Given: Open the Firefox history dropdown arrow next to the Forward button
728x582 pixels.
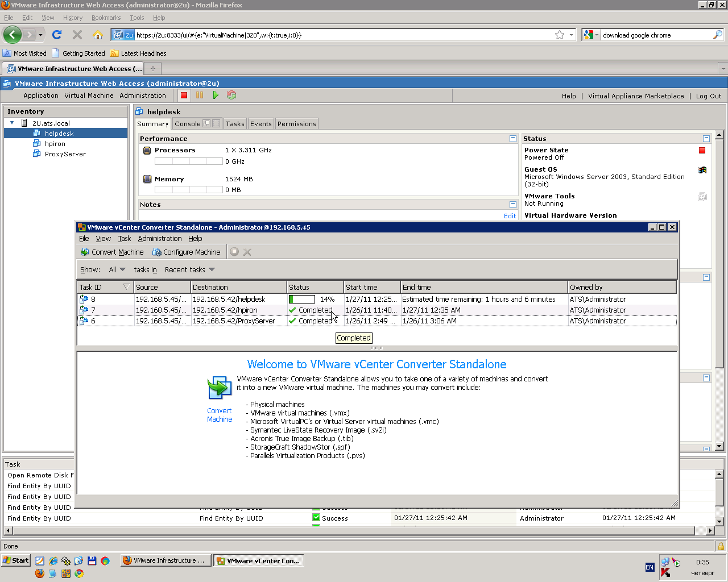Looking at the screenshot, I should (40, 35).
